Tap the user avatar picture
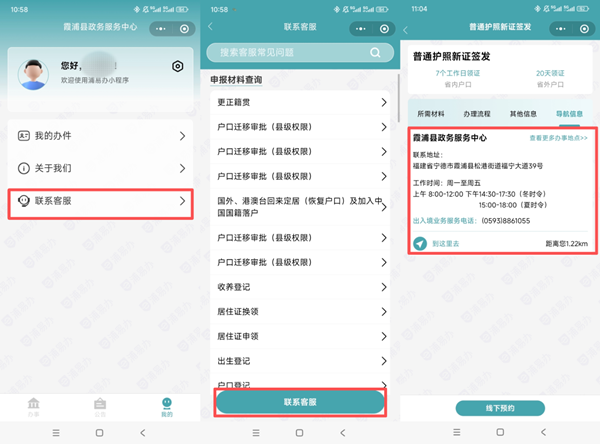Screen dimensions: 600x444 pyautogui.click(x=33, y=75)
